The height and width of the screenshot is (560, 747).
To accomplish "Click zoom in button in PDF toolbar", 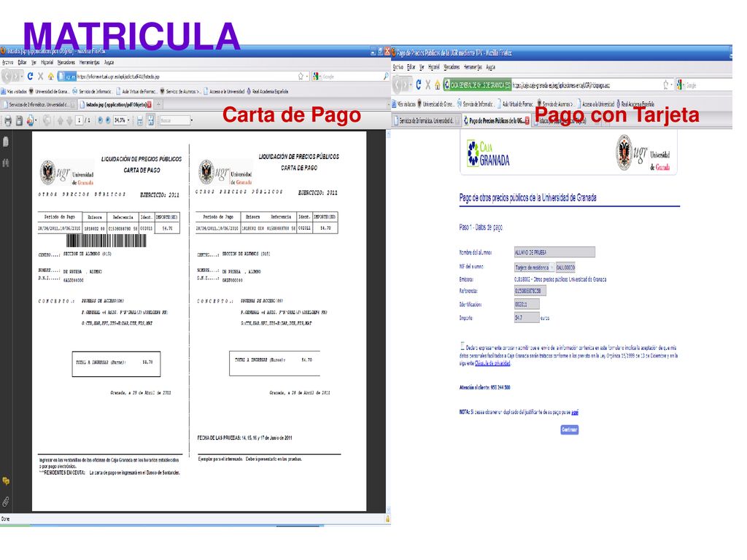I will tap(108, 121).
